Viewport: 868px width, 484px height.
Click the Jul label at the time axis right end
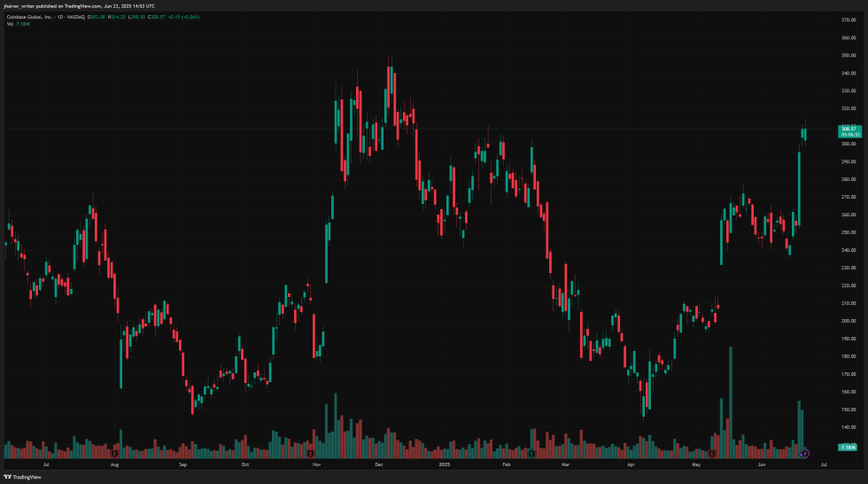point(824,463)
